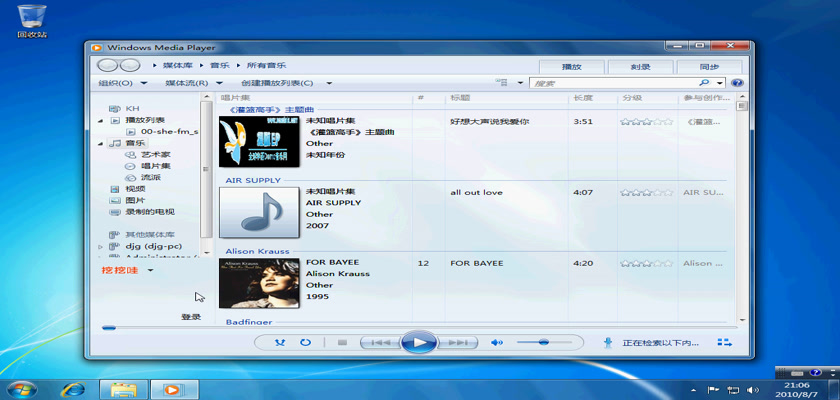The width and height of the screenshot is (840, 400).
Task: Skip to the next track
Action: tap(457, 342)
